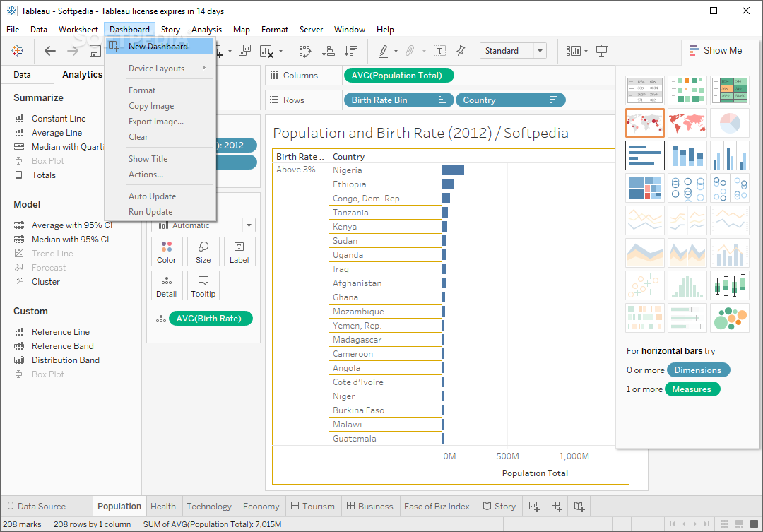Select the packed bubbles chart in Show Me
The width and height of the screenshot is (763, 532).
click(729, 319)
